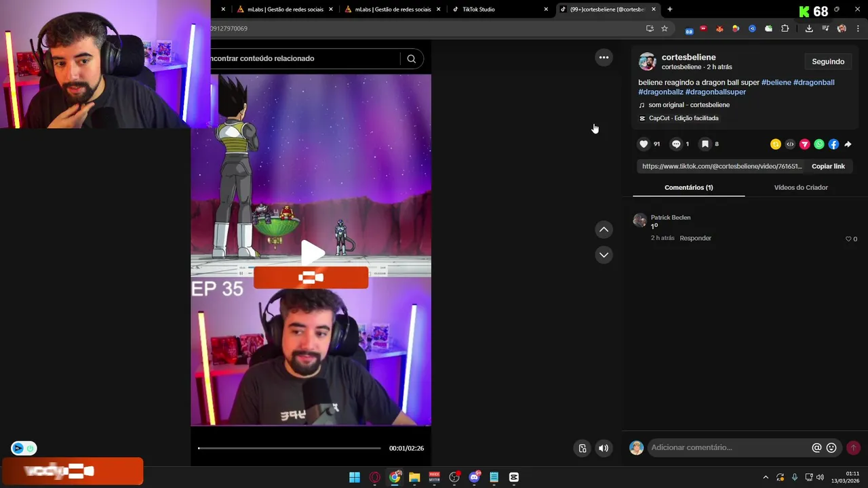868x488 pixels.
Task: Click Responder under Patrick Beclen's comment
Action: point(695,239)
